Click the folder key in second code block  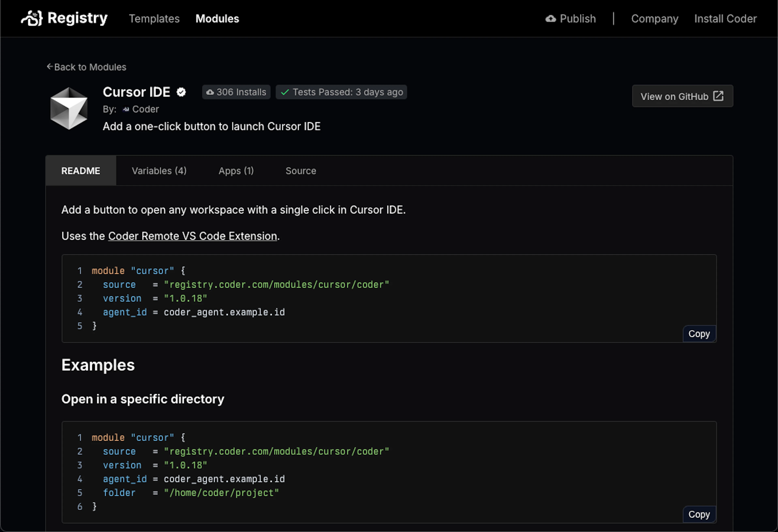119,493
